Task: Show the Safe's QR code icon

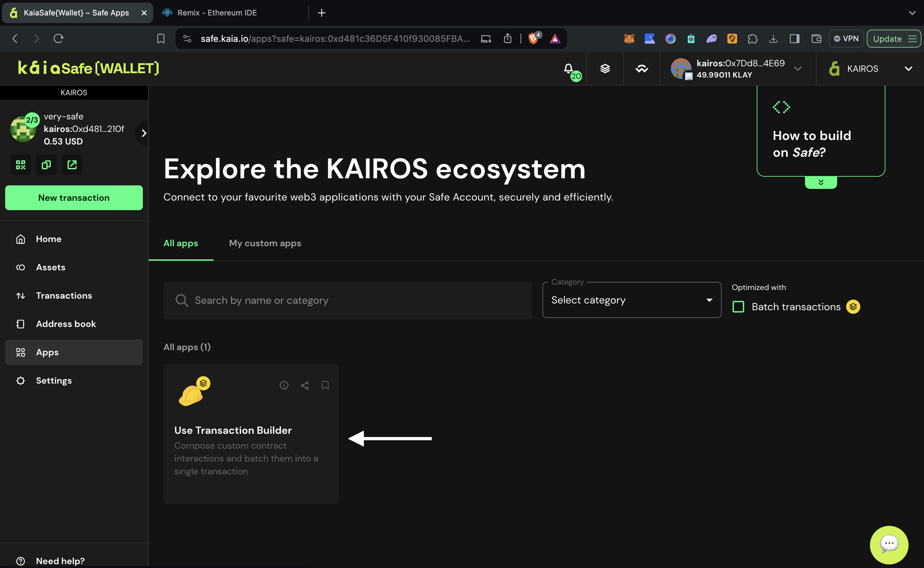Action: point(21,165)
